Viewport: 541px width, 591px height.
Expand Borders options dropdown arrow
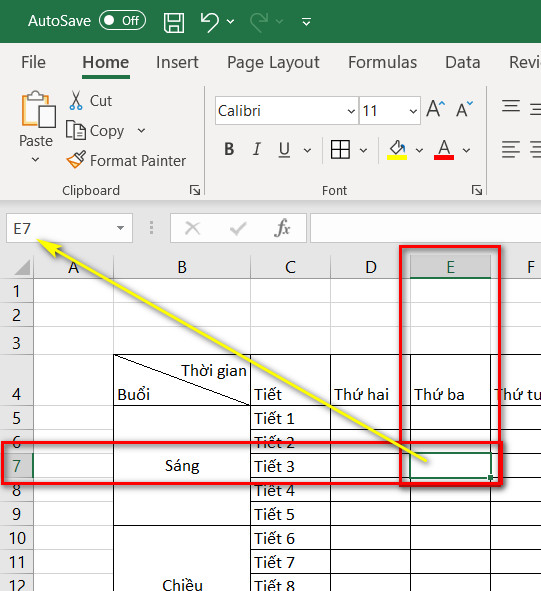tap(363, 150)
